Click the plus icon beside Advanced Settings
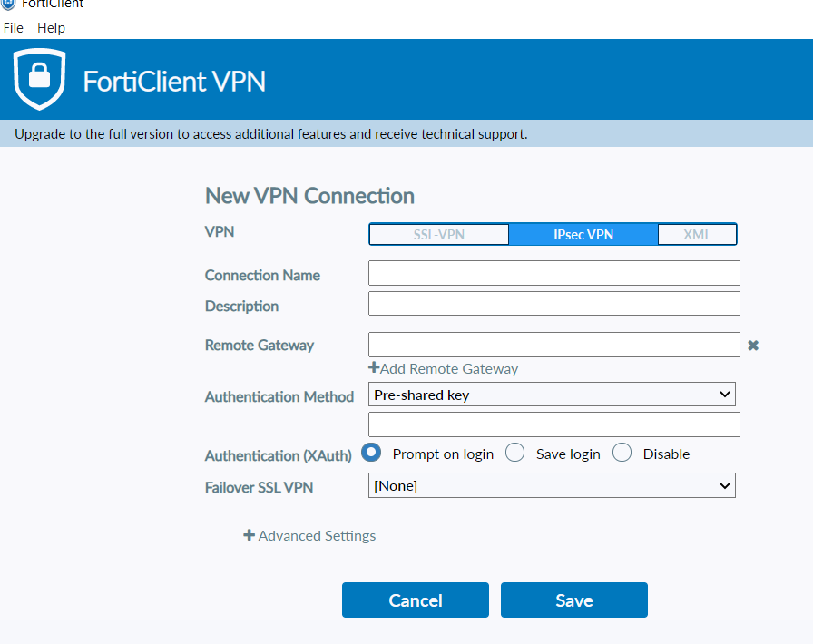813x644 pixels. tap(249, 534)
